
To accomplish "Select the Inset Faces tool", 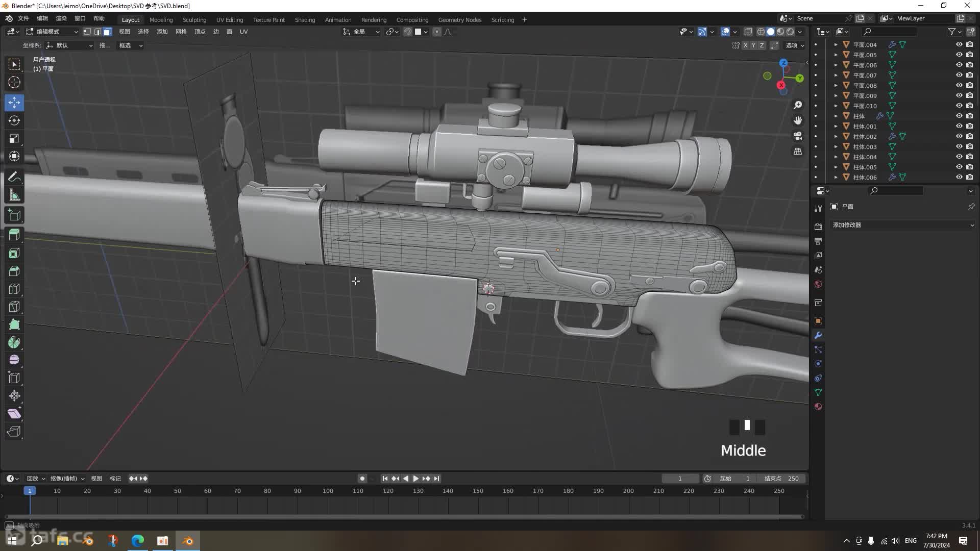I will [x=14, y=253].
